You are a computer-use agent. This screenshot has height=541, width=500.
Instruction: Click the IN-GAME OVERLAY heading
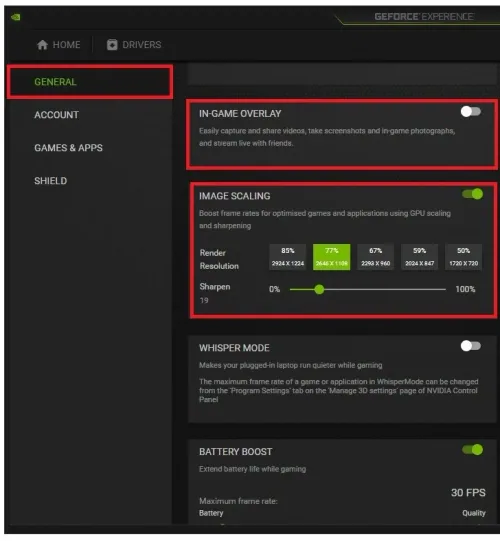(240, 114)
